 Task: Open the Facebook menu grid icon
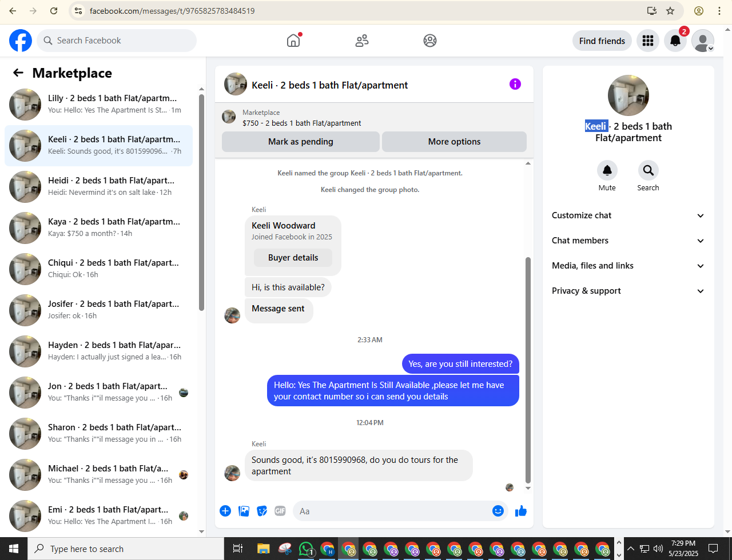(648, 41)
